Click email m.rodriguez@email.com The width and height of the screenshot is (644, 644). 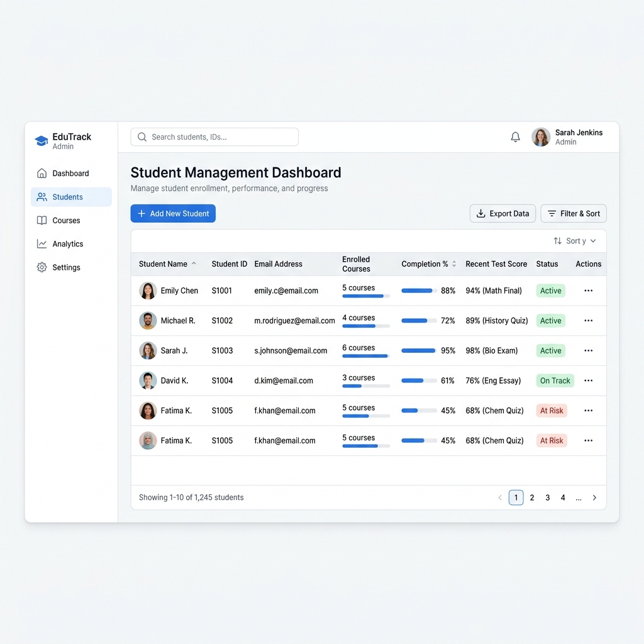[294, 321]
